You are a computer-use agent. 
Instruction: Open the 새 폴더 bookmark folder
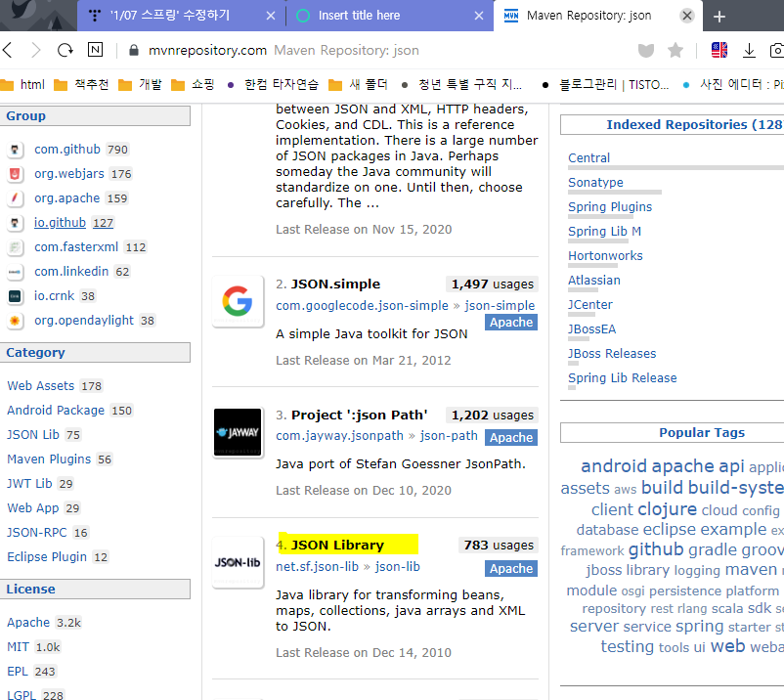(x=358, y=84)
